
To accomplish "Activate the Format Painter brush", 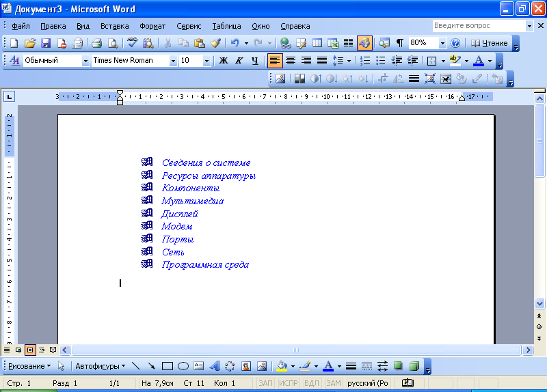I will (x=215, y=43).
